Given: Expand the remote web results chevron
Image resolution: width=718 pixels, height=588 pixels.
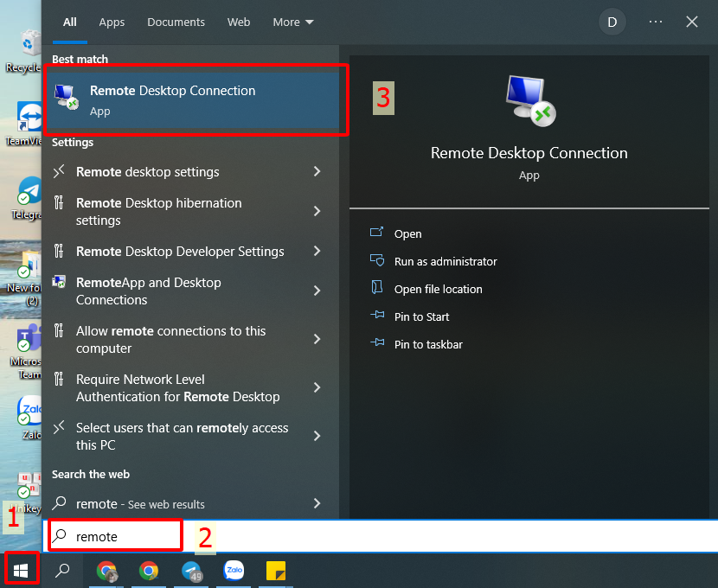Looking at the screenshot, I should pyautogui.click(x=317, y=503).
